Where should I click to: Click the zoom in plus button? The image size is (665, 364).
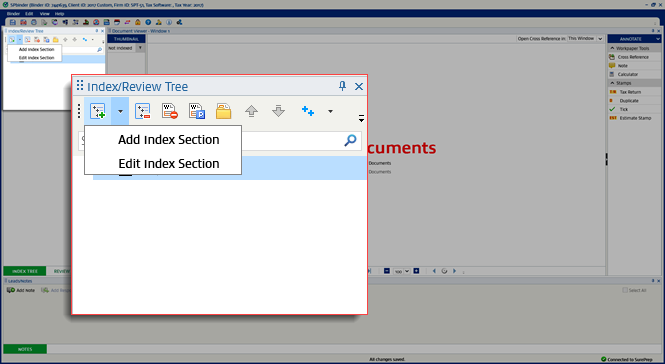coord(416,271)
